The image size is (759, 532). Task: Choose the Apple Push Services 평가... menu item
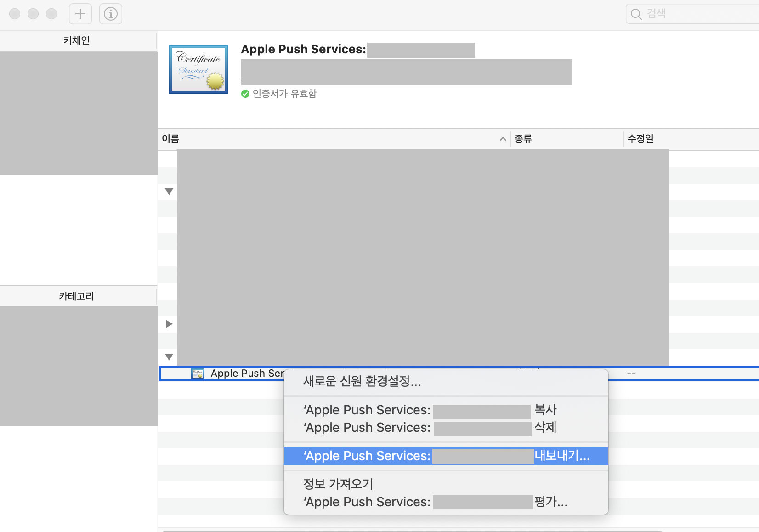pos(446,502)
